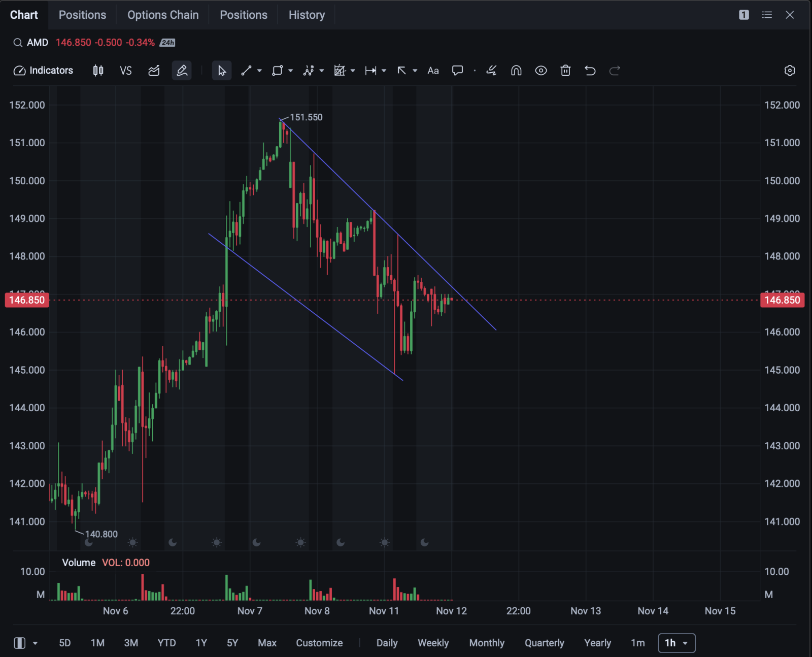This screenshot has height=657, width=812.
Task: Select the Fibonacci/Gann grid tool
Action: coord(340,71)
